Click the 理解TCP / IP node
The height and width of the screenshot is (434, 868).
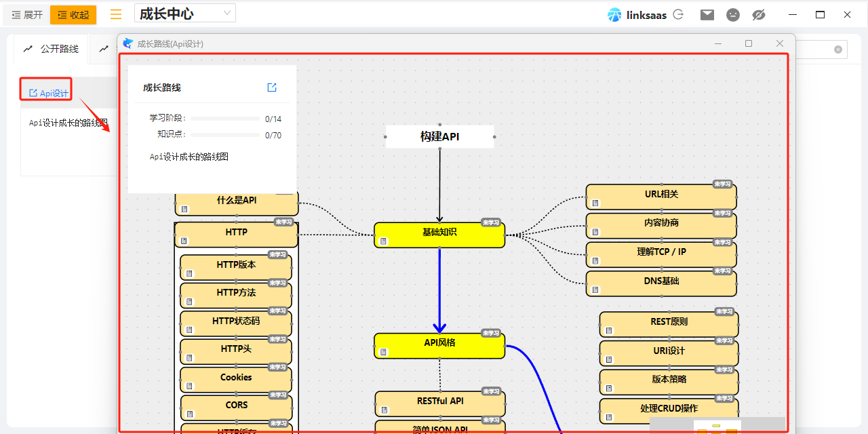[661, 255]
